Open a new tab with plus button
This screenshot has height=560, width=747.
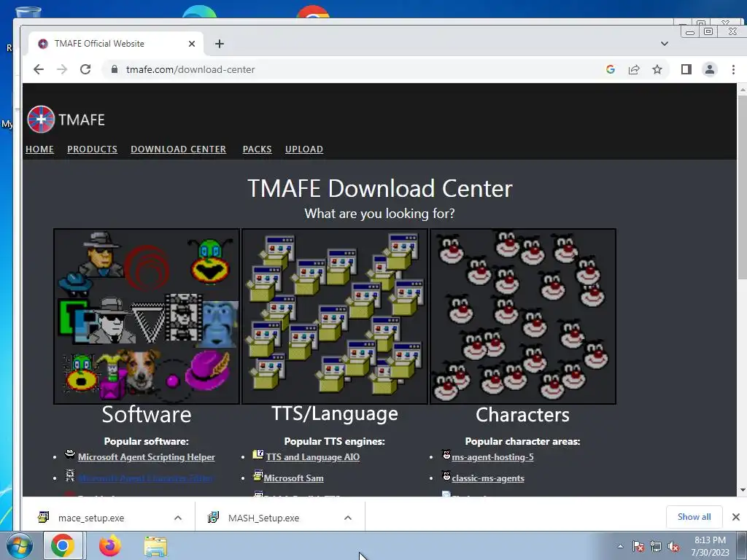219,44
